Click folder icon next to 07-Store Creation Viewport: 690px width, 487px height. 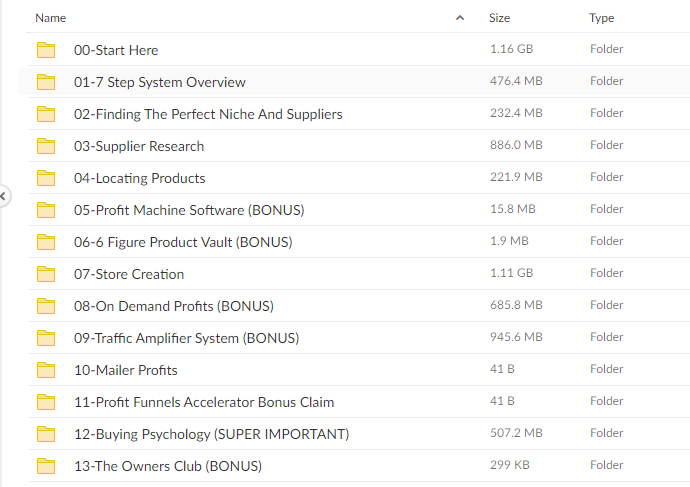(x=46, y=274)
